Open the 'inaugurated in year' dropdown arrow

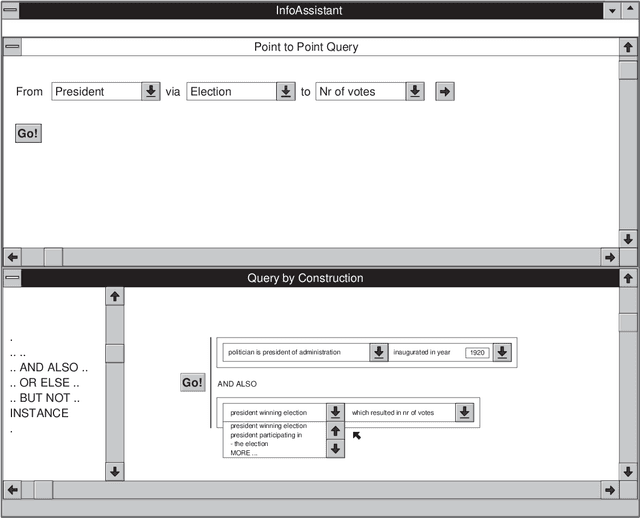click(x=502, y=352)
